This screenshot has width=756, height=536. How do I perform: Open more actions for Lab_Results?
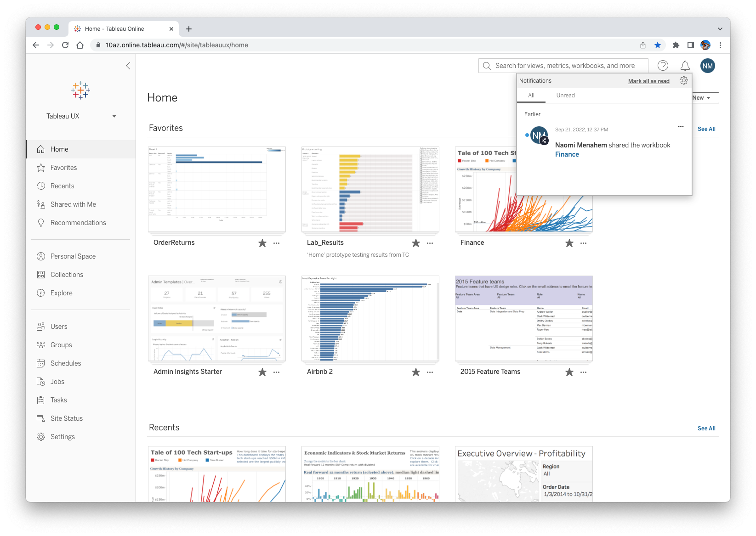tap(430, 243)
